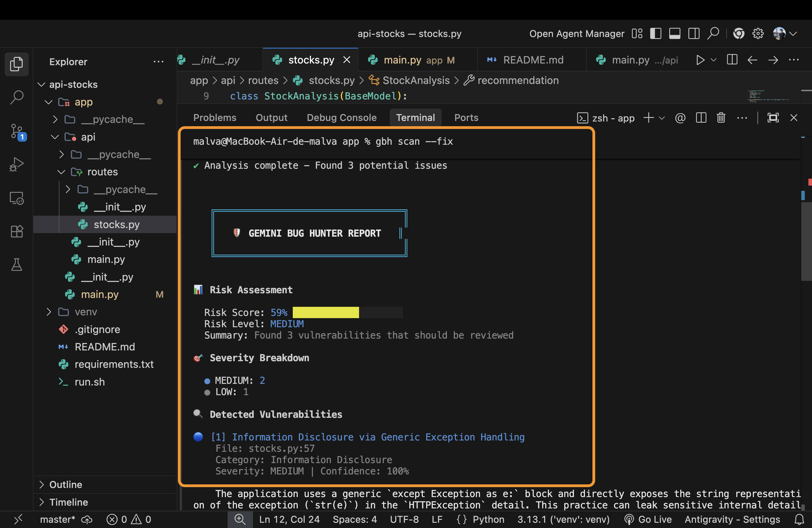Image resolution: width=812 pixels, height=528 pixels.
Task: Kill terminal with trash icon
Action: pyautogui.click(x=721, y=118)
